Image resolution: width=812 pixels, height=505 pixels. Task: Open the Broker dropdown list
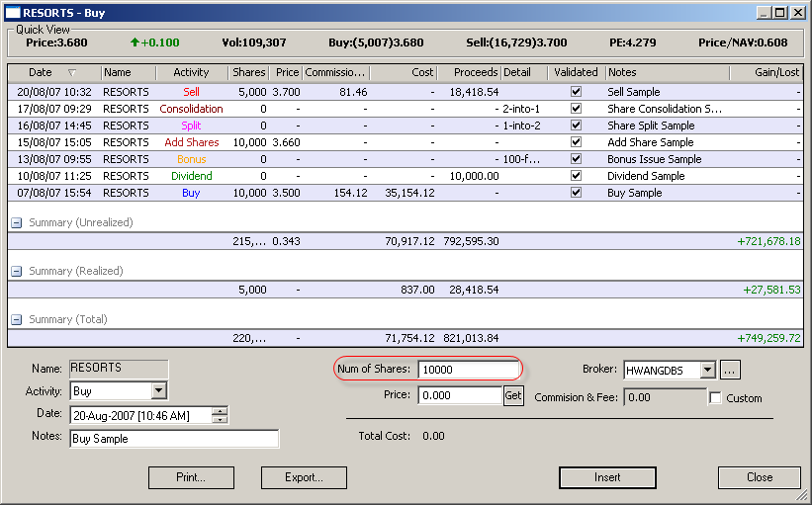[708, 370]
